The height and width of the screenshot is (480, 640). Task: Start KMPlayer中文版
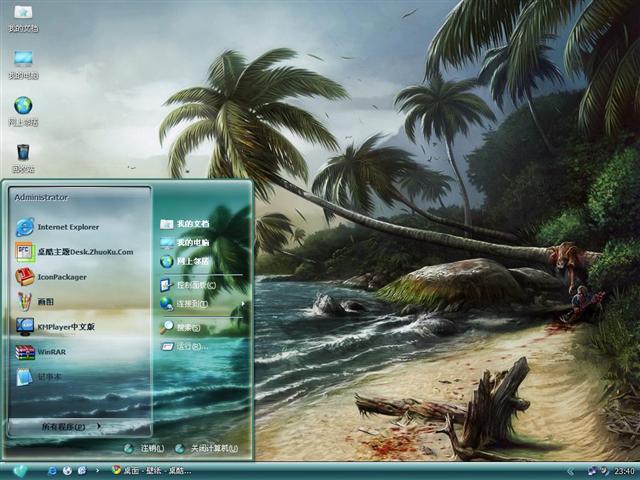pyautogui.click(x=55, y=327)
